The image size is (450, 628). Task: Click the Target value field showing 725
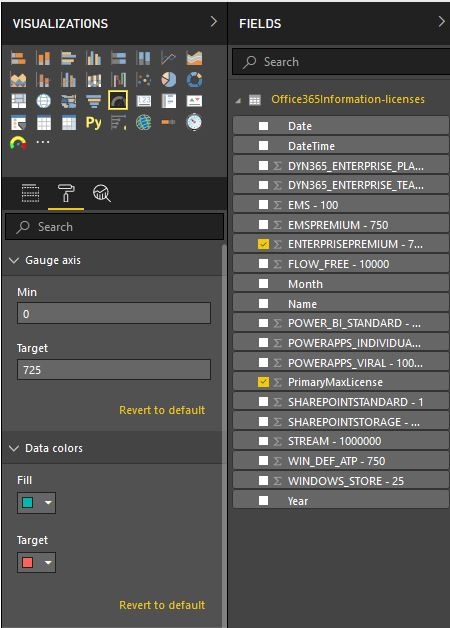pyautogui.click(x=114, y=369)
